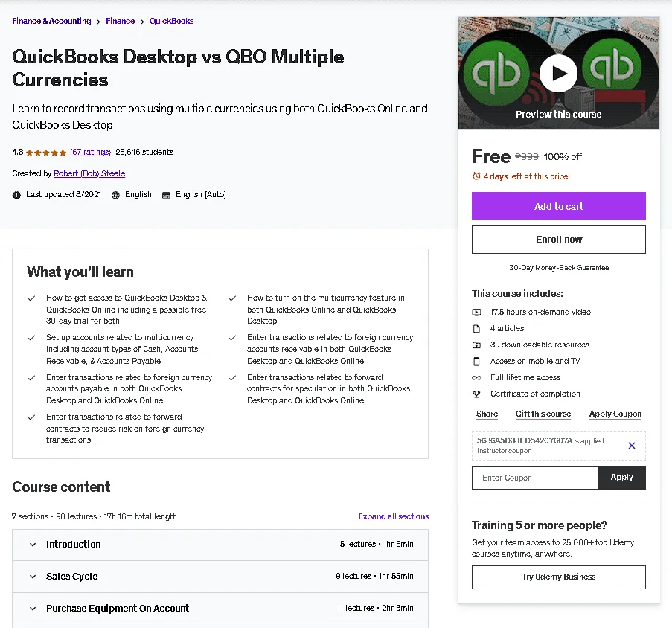The image size is (672, 628).
Task: Click checkmark beside 'How to turn on' item
Action: (x=232, y=298)
